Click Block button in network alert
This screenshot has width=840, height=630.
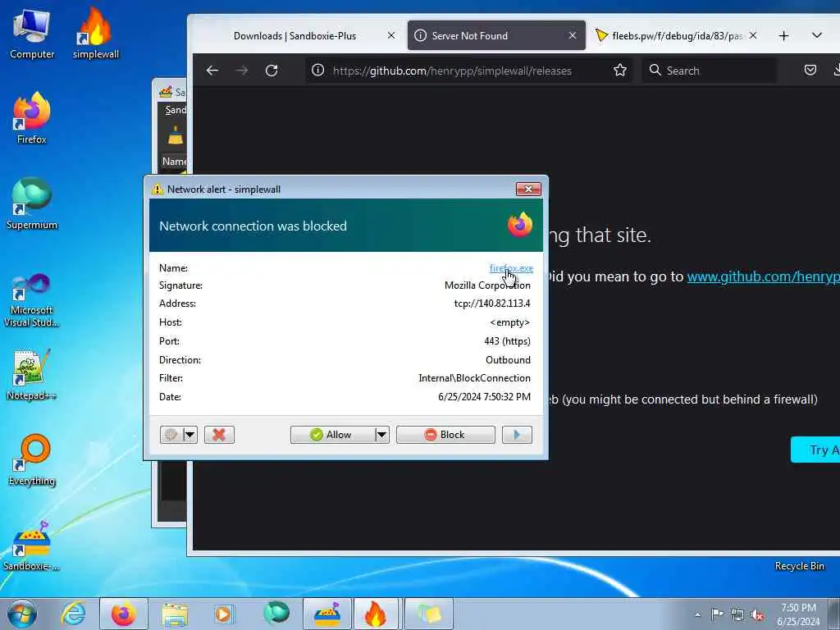pos(445,435)
